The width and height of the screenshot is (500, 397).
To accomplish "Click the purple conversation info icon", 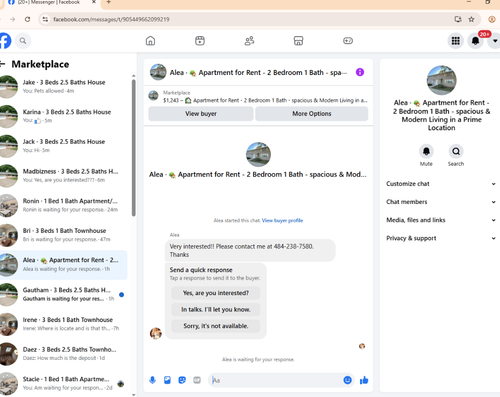I will [360, 72].
